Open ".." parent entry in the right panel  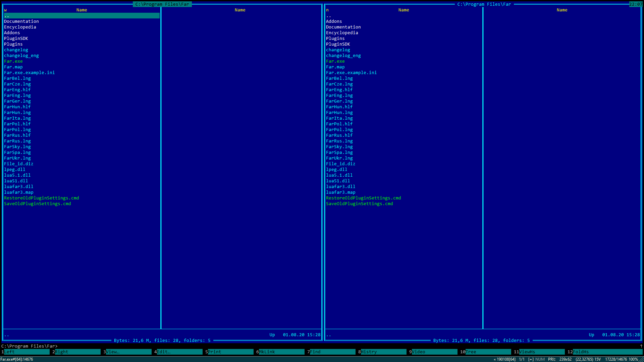329,15
